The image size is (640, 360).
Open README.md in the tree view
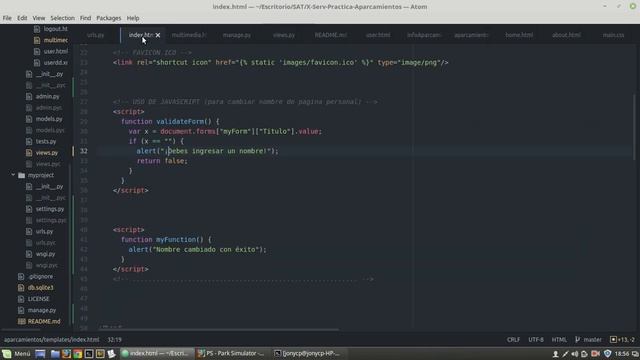44,322
